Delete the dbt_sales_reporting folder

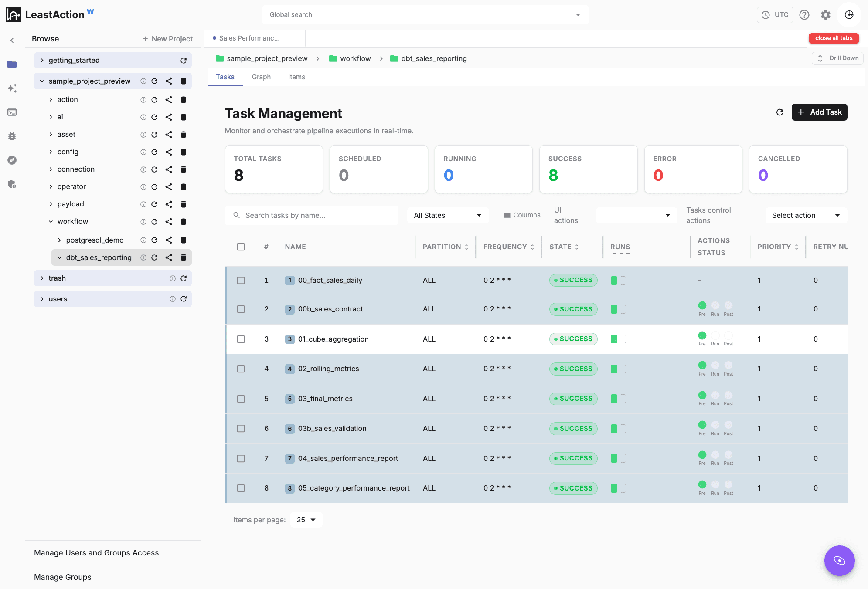click(x=184, y=257)
